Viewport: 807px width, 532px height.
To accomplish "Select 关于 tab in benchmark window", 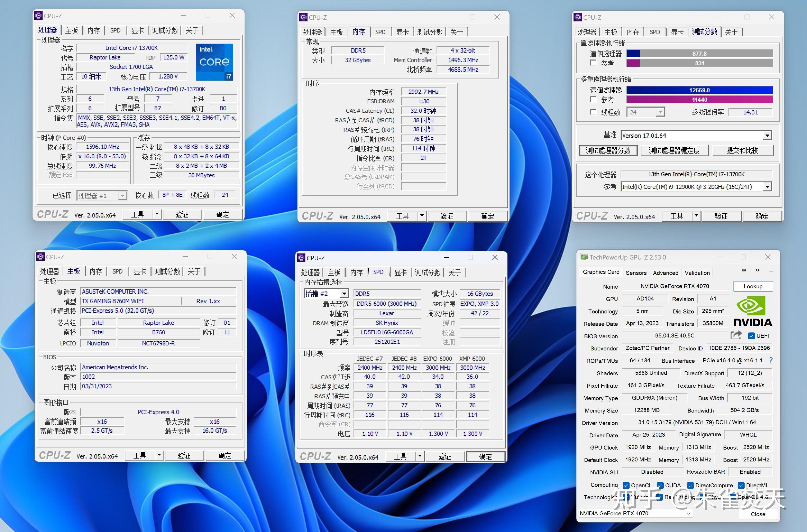I will 731,32.
